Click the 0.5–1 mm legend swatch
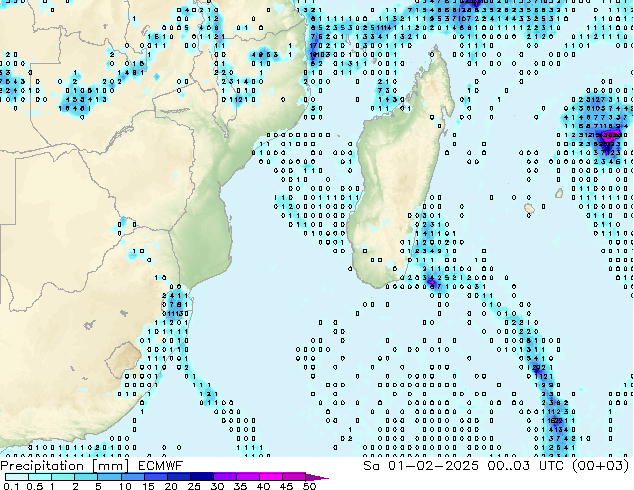The image size is (634, 490). [40, 477]
